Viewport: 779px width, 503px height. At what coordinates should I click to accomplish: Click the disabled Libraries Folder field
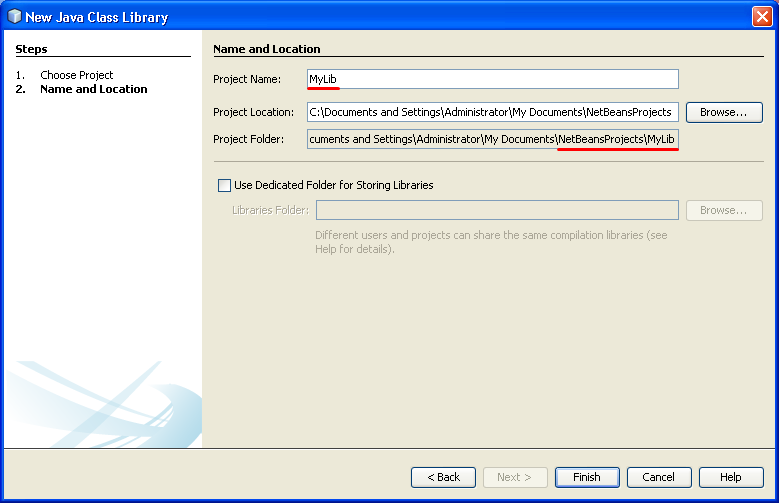(497, 210)
